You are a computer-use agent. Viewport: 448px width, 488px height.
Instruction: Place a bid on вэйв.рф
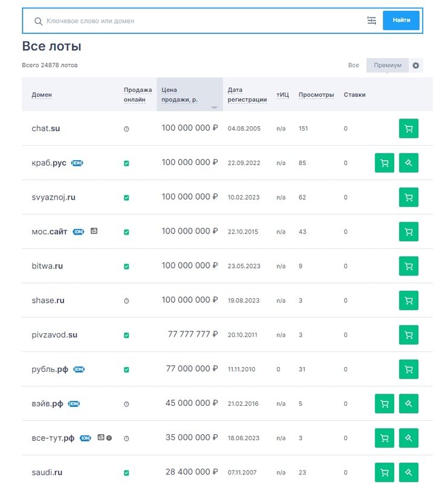409,404
